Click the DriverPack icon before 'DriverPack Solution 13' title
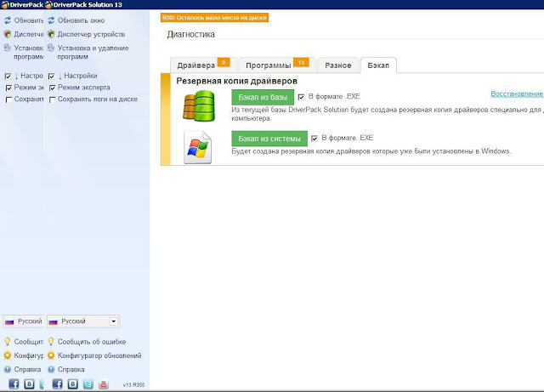544x392 pixels. click(x=49, y=4)
